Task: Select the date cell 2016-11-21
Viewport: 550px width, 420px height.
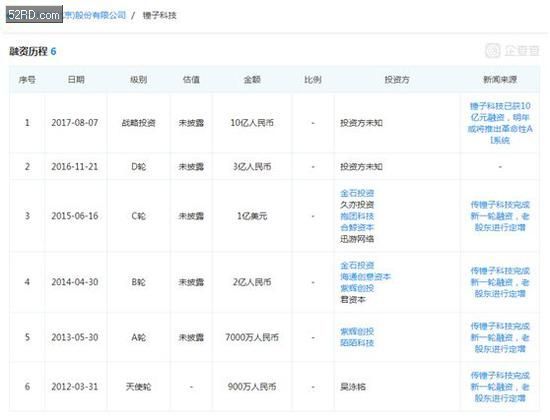Action: click(75, 166)
